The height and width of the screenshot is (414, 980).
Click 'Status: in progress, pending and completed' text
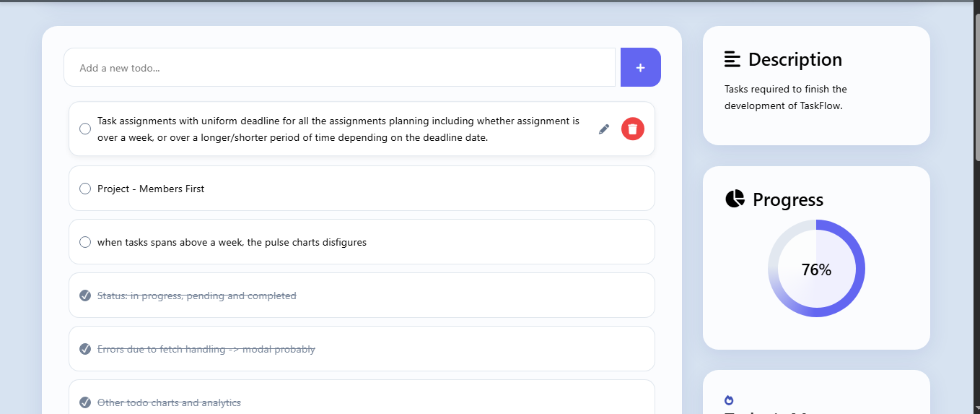tap(197, 296)
